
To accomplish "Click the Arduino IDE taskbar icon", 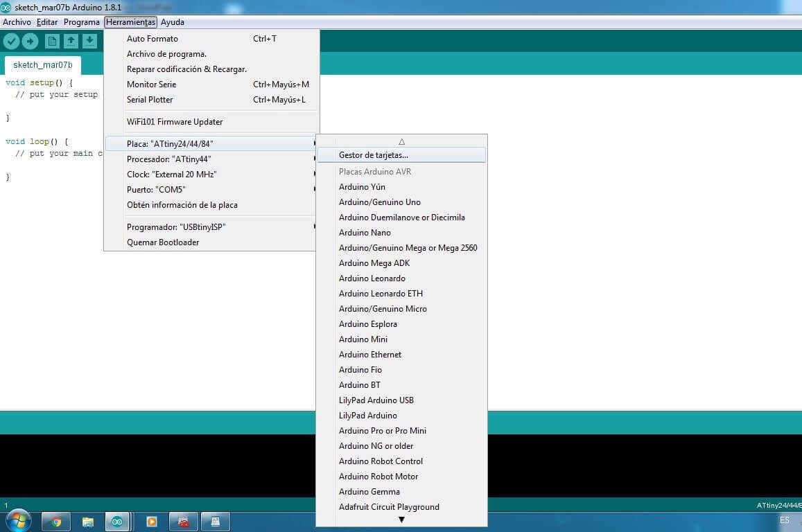I will point(117,522).
